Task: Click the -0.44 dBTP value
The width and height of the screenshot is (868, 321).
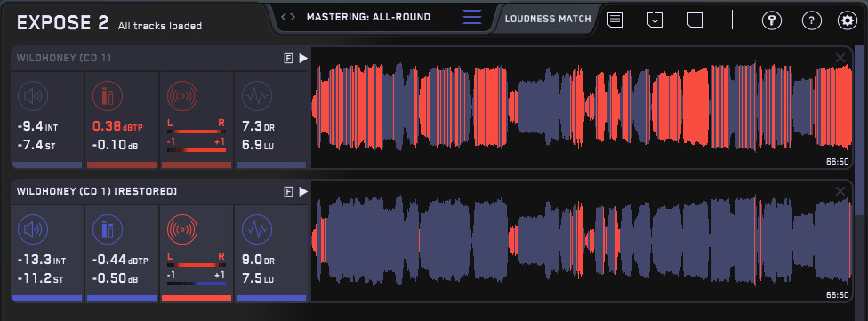Action: 119,261
